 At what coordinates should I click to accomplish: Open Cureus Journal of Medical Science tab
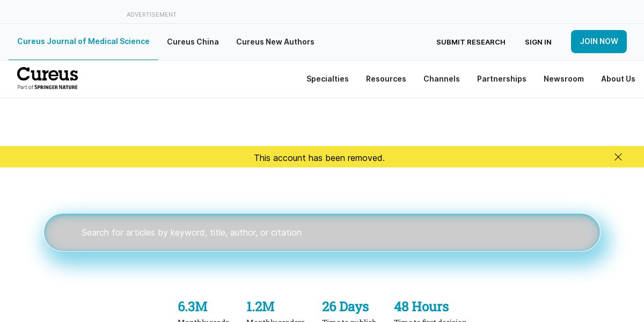83,41
